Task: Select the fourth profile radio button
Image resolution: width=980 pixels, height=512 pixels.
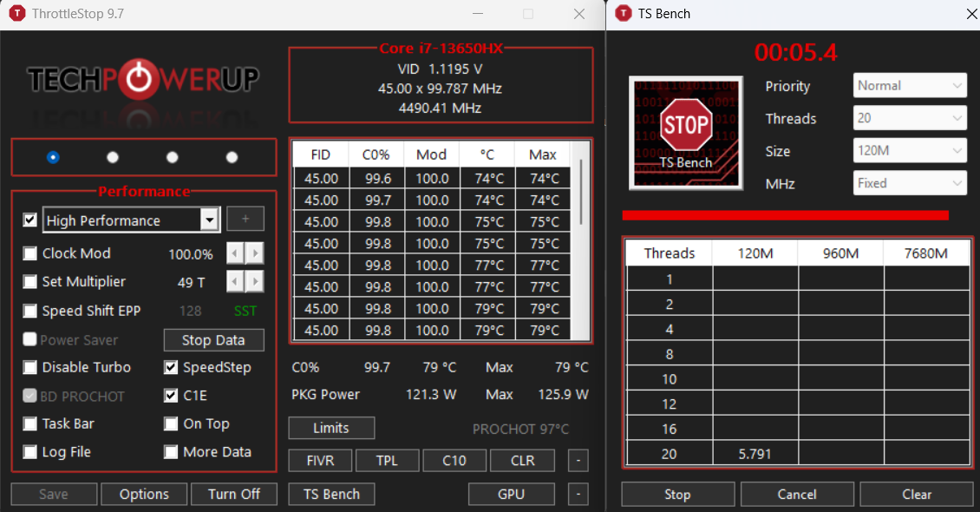Action: click(x=232, y=157)
